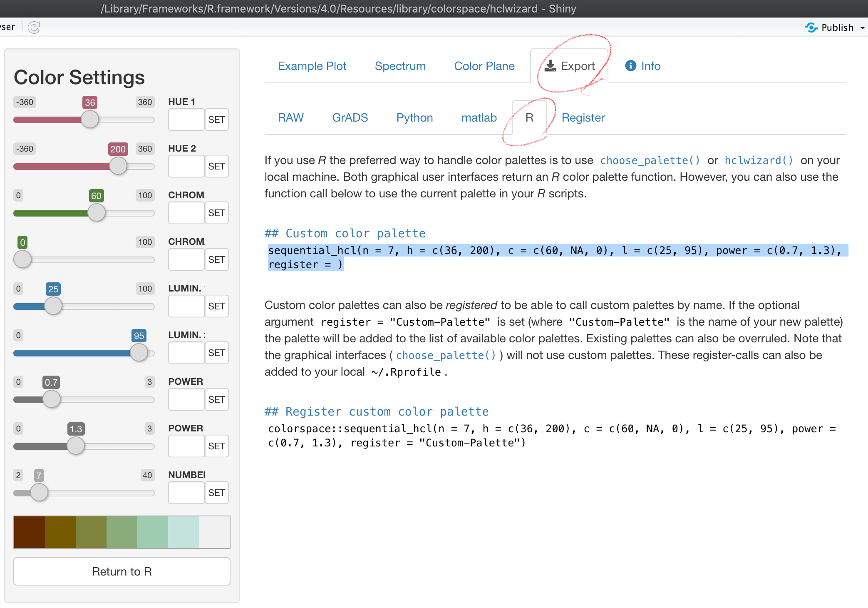Click the dark brown palette swatch
868x608 pixels.
point(29,532)
